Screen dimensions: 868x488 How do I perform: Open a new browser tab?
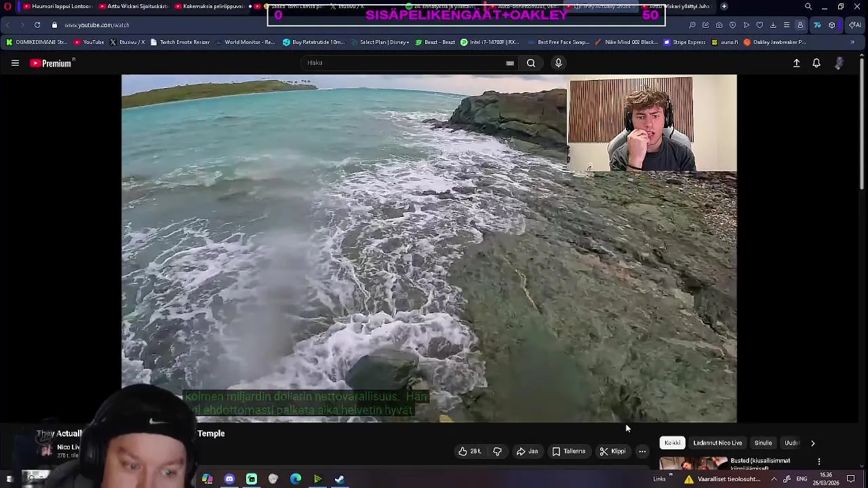(724, 6)
